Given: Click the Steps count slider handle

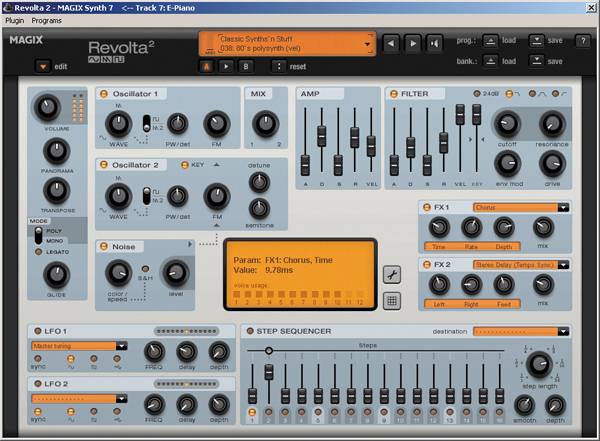Looking at the screenshot, I should (x=269, y=350).
